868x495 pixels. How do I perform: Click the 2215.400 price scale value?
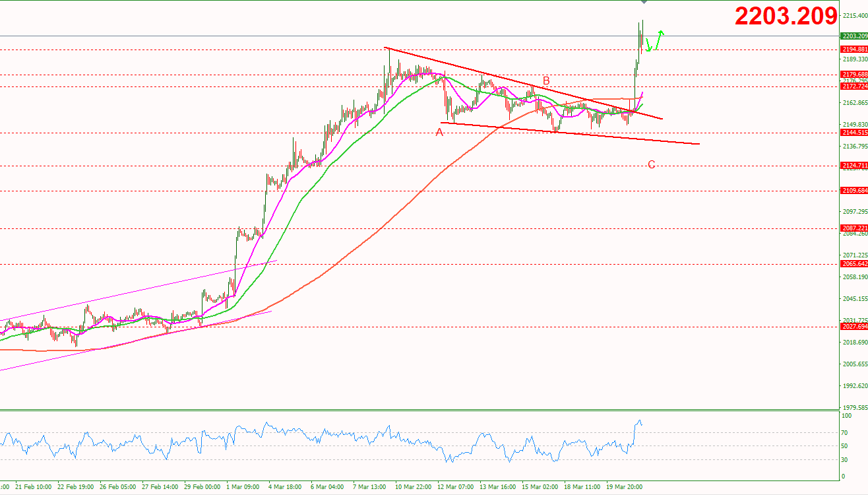point(855,15)
